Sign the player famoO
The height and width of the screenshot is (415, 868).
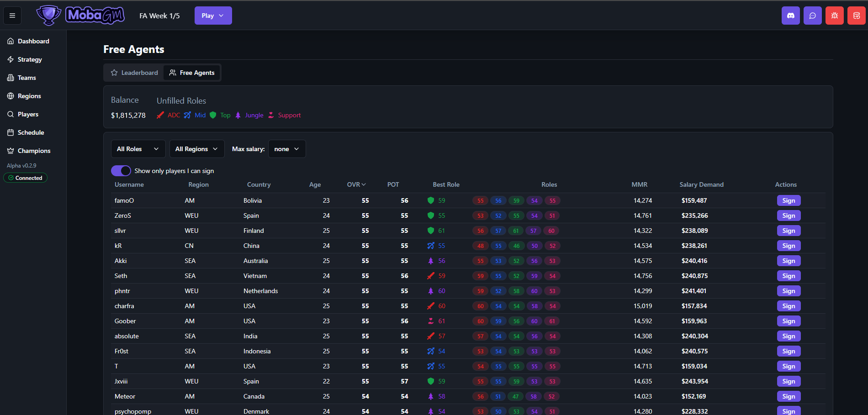[x=789, y=200]
